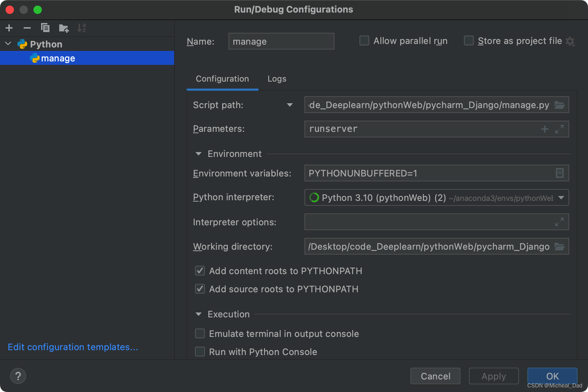The image size is (588, 392).
Task: Toggle Emulate terminal in output console
Action: click(200, 334)
